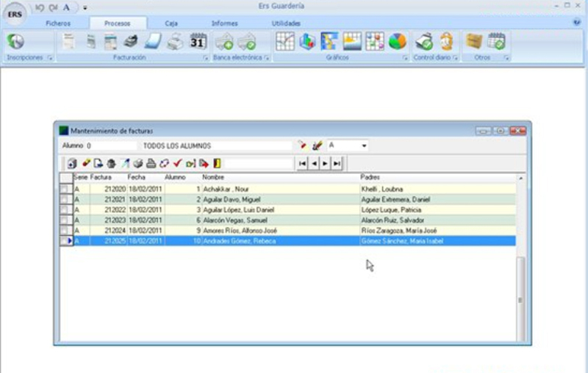Click the Control diario alarm clock icon
Viewport: 588px width, 373px height.
(x=447, y=41)
